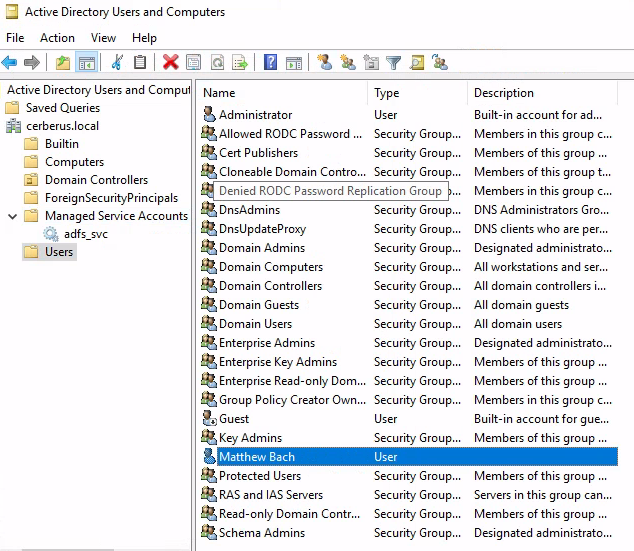Click Denied RODC Password Replication Group
The image size is (634, 551).
pos(330,191)
